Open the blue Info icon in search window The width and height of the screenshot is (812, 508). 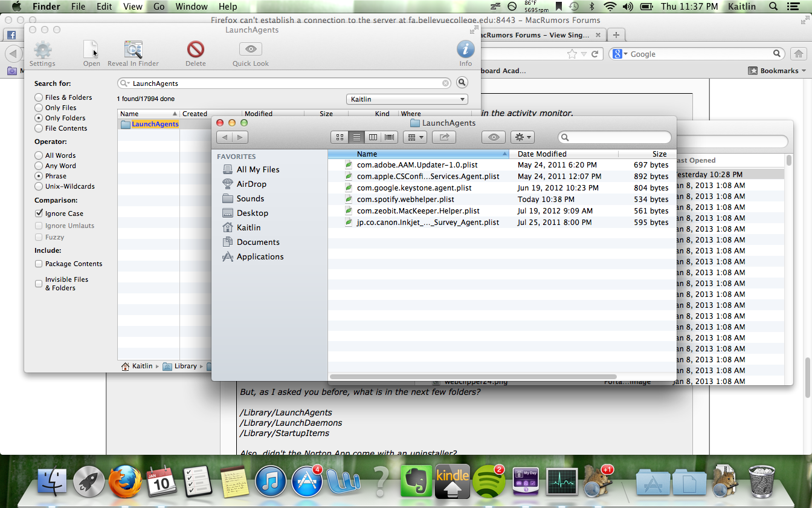click(x=465, y=50)
